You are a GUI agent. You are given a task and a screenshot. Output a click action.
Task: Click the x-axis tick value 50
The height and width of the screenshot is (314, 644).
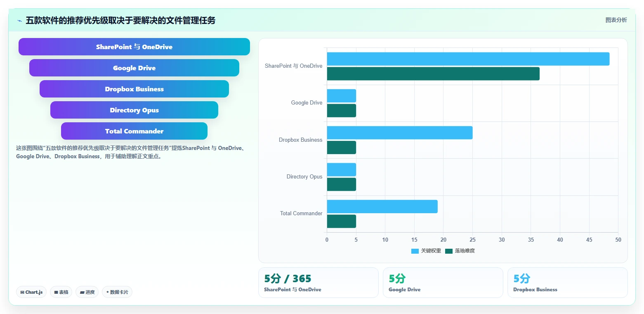618,240
